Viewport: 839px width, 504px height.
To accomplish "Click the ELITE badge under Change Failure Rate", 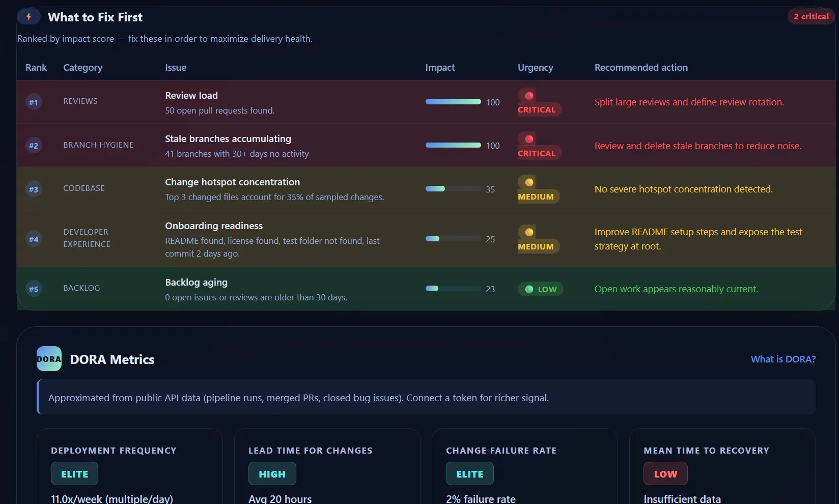I will point(469,474).
